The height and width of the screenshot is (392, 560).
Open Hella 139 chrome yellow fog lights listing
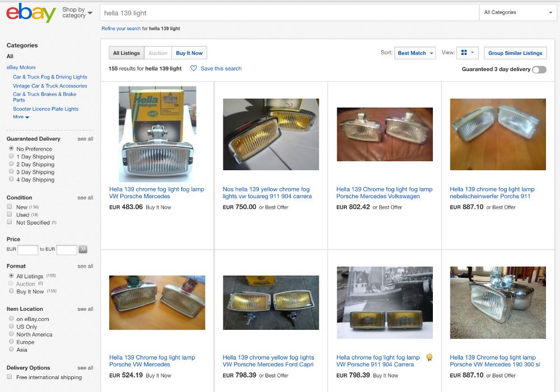click(x=268, y=361)
